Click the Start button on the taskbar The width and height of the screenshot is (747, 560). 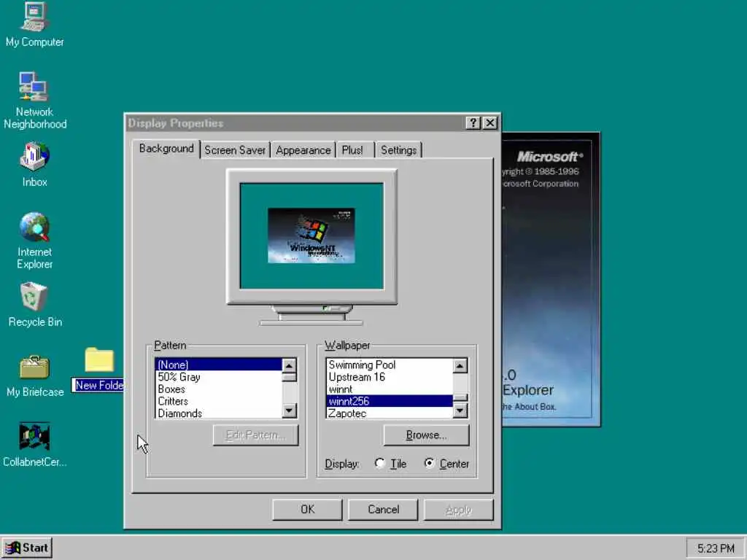tap(27, 548)
